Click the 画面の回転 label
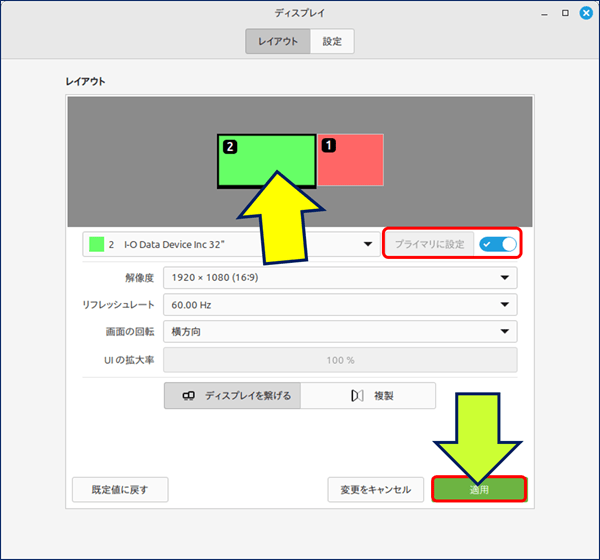The image size is (600, 560). click(130, 331)
